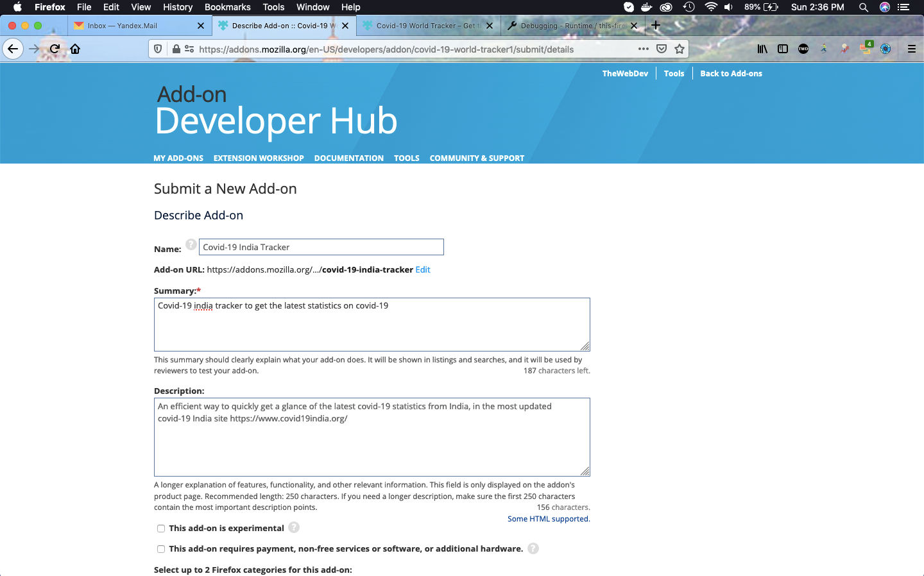
Task: Toggle the sidebars toolbar icon
Action: pos(783,49)
